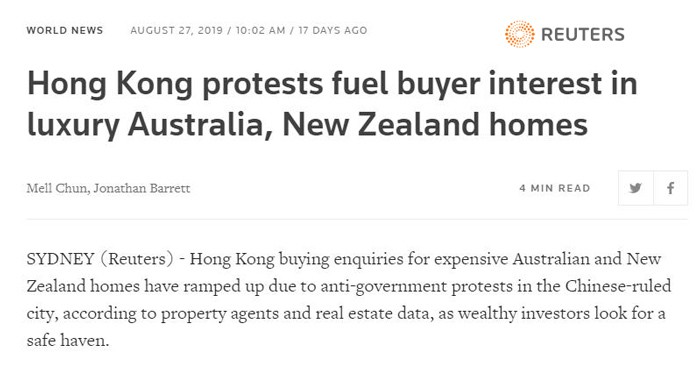The image size is (700, 370).
Task: Click the 4 MIN READ label
Action: pos(555,188)
